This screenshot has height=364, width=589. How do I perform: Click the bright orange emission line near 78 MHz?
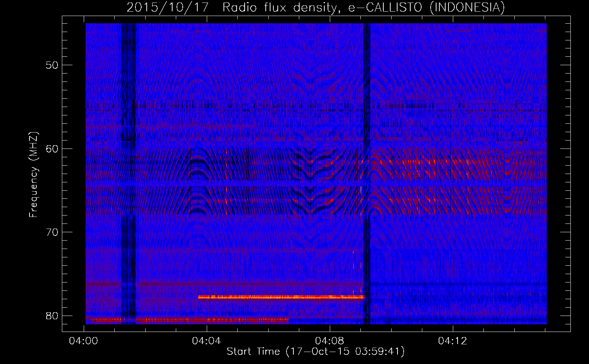(281, 297)
